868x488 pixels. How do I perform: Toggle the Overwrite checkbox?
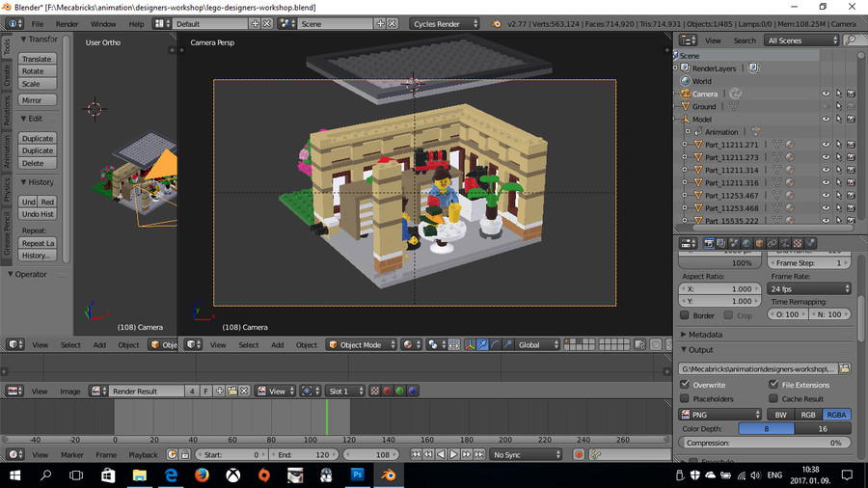click(x=685, y=385)
